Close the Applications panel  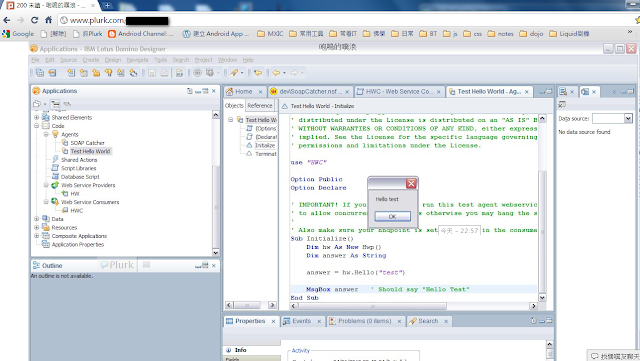click(x=214, y=91)
